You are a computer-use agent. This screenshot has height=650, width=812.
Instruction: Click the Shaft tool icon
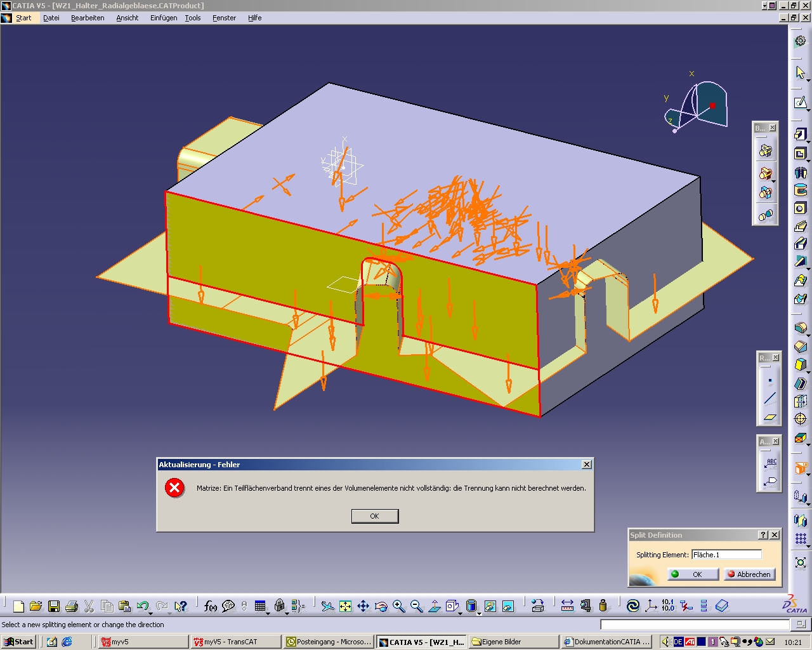801,172
